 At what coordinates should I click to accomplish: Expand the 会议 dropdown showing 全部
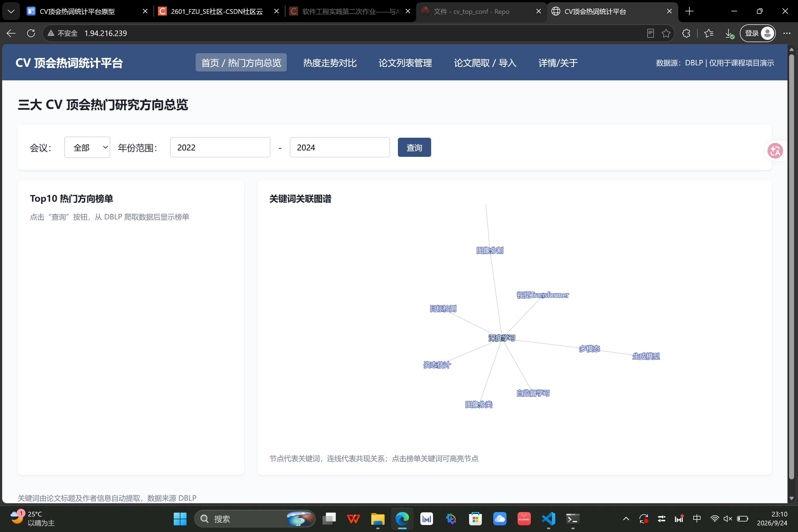click(x=87, y=147)
